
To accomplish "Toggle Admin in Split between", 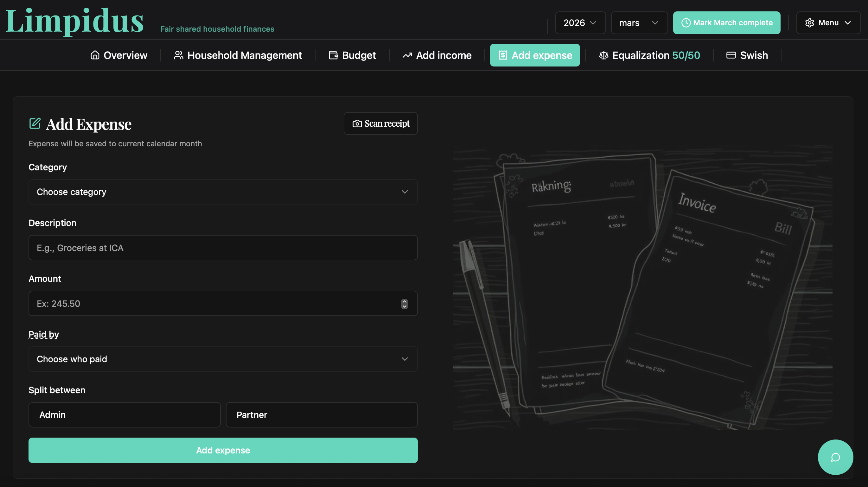I will 124,414.
